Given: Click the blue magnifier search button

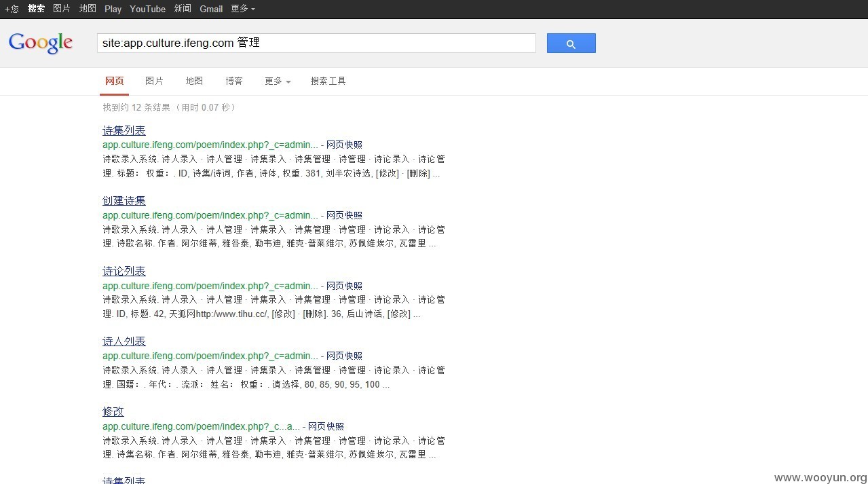Looking at the screenshot, I should tap(571, 43).
